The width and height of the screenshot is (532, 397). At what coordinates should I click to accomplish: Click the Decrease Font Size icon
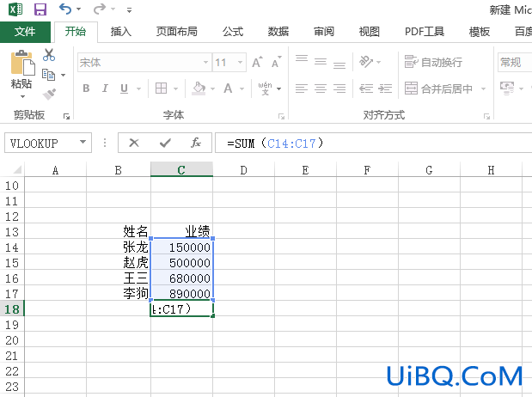point(277,62)
